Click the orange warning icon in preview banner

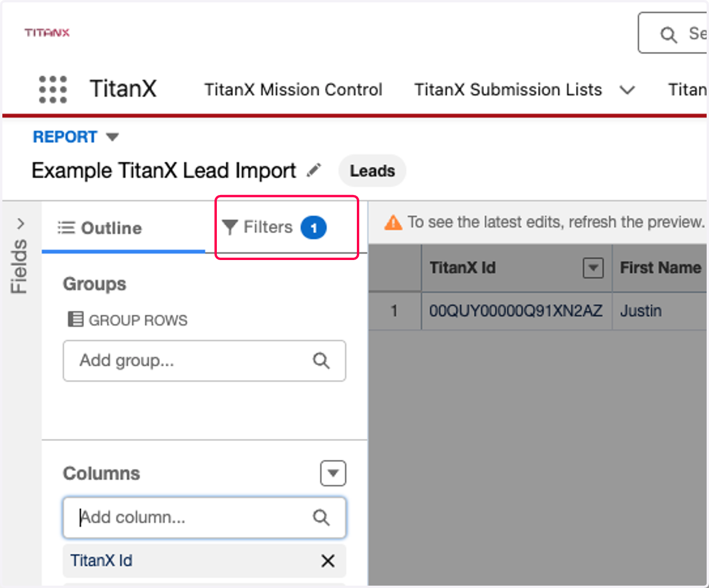click(393, 223)
